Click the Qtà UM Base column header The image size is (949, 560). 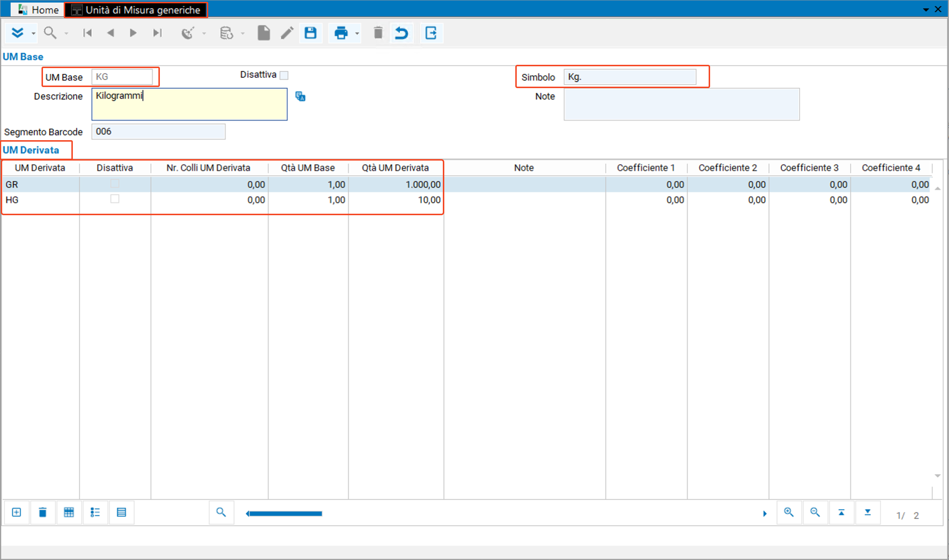point(308,168)
